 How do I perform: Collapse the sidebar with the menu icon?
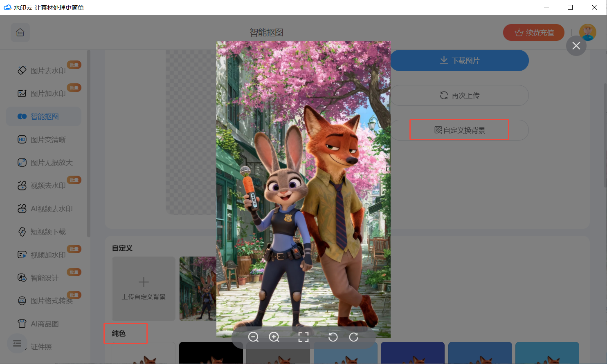(x=17, y=344)
